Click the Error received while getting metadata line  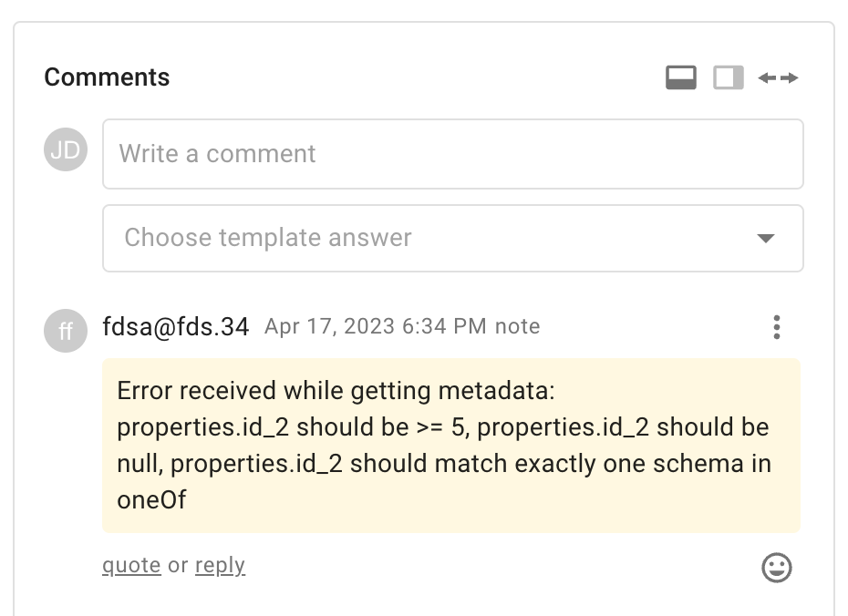pos(336,391)
